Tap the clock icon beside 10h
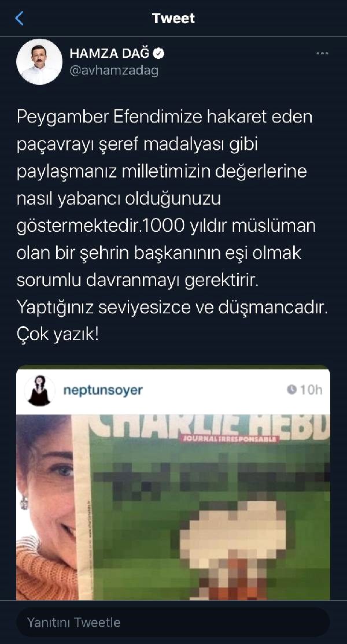Image resolution: width=347 pixels, height=644 pixels. click(291, 390)
